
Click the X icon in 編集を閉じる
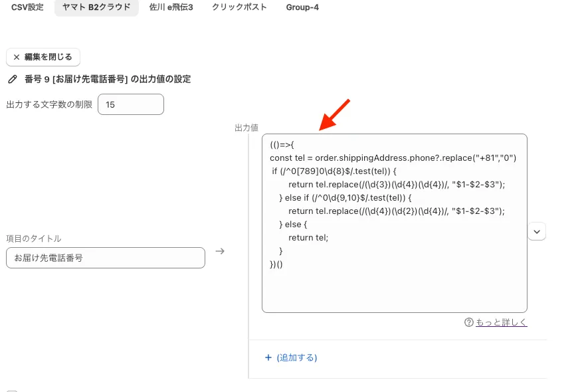click(x=17, y=57)
